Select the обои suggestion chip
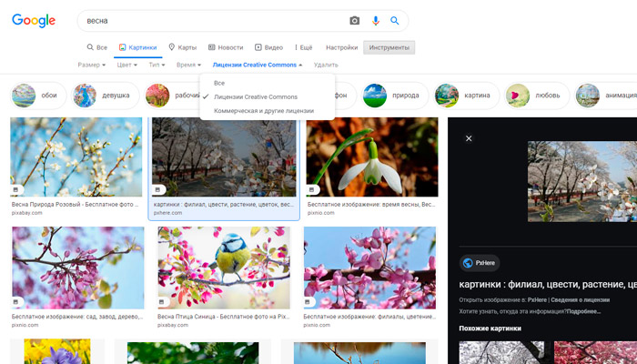Screen dimensions: 637x364 (x=38, y=96)
